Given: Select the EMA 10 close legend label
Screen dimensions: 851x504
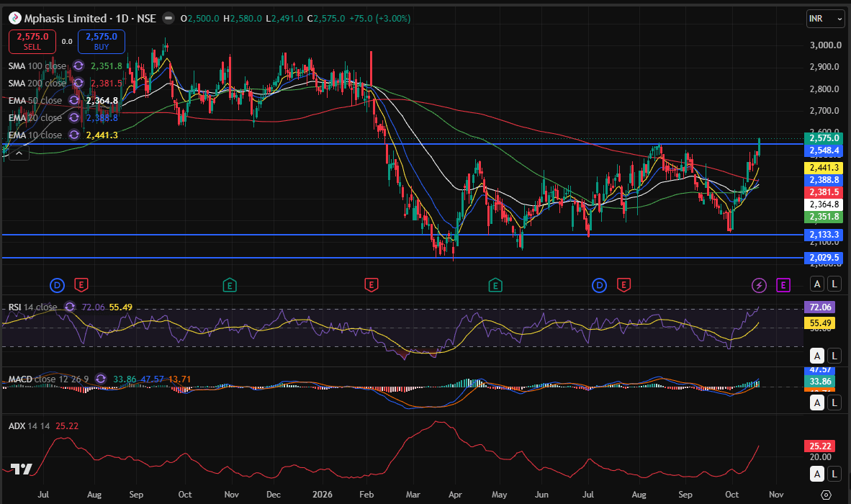Looking at the screenshot, I should click(x=35, y=135).
